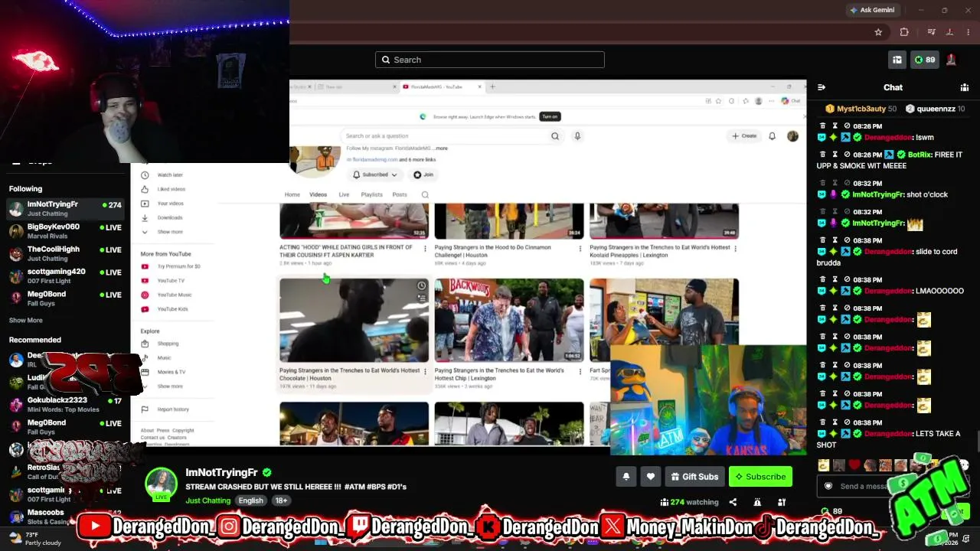Open options menu for Koolaid Pineapples video

pyautogui.click(x=736, y=249)
